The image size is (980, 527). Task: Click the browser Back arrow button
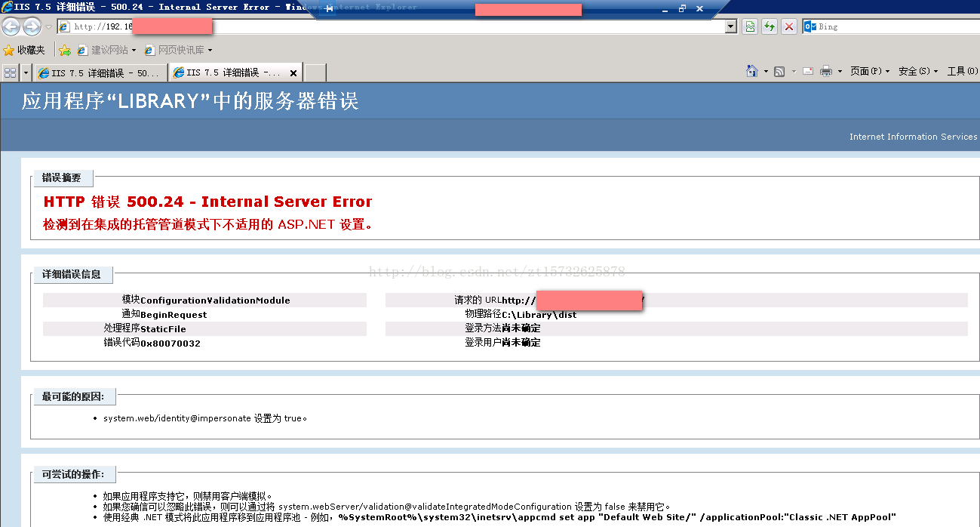click(x=11, y=27)
